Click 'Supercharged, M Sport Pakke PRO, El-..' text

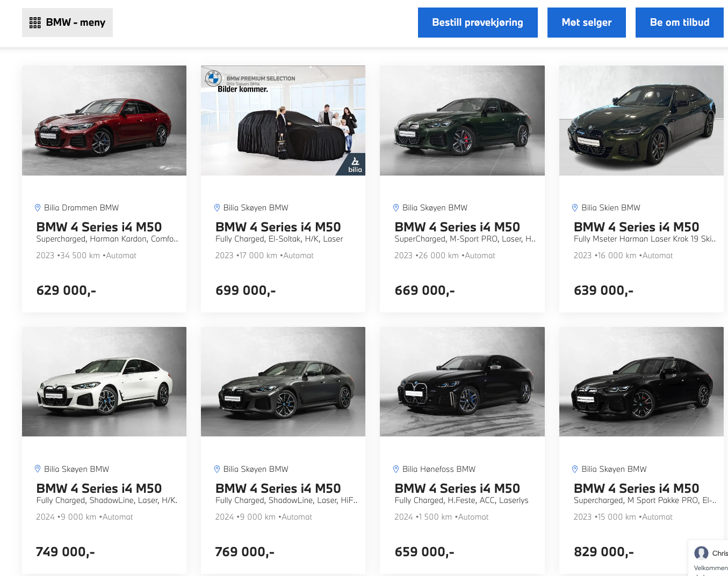(645, 500)
